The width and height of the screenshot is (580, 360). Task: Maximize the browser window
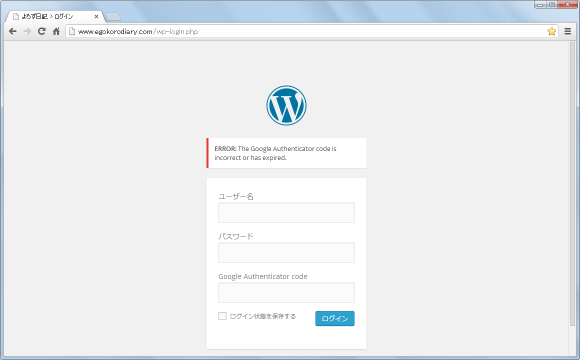coord(552,4)
